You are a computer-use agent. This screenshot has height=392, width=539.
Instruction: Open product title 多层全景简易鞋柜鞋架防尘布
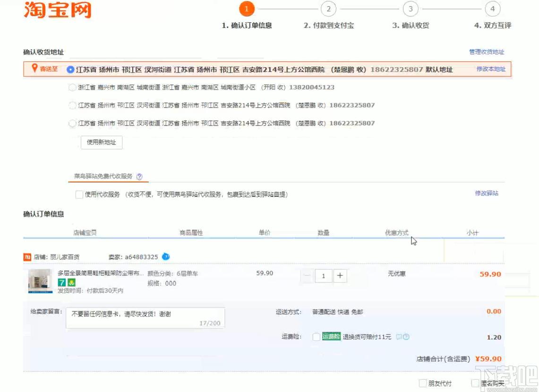point(101,273)
